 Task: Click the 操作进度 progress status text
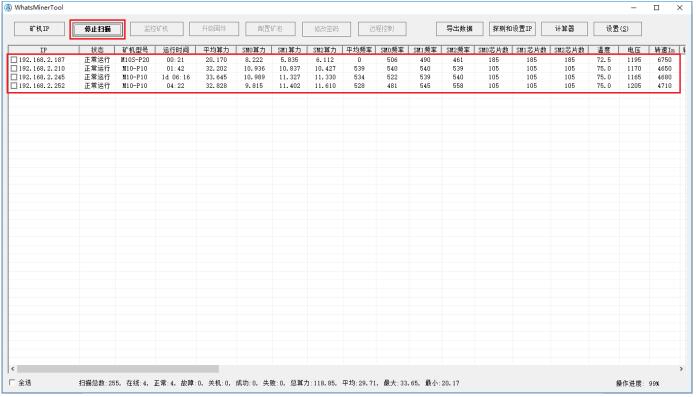pyautogui.click(x=637, y=383)
